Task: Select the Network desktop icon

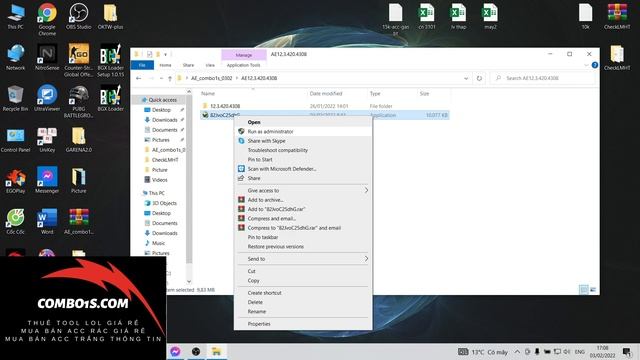Action: pos(16,57)
